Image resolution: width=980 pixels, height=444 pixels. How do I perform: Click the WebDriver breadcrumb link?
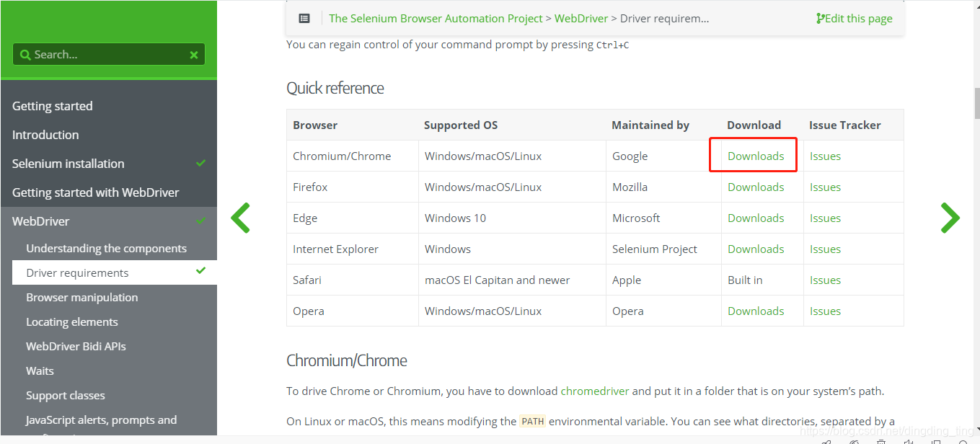click(581, 19)
